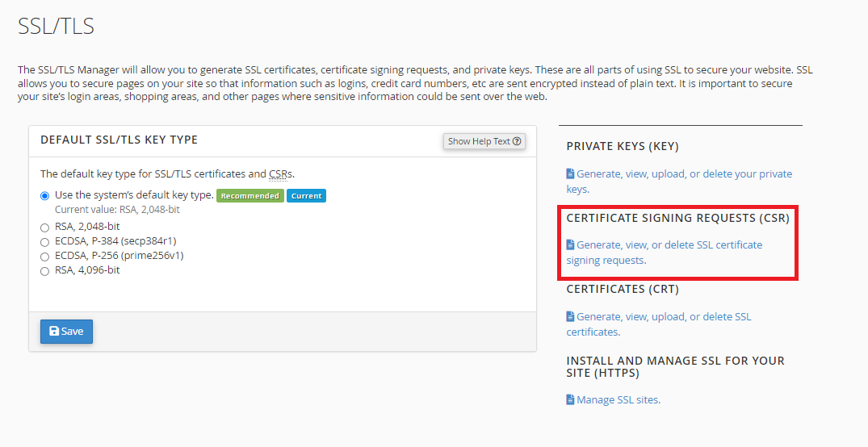
Task: Save the default key type setting
Action: (66, 332)
